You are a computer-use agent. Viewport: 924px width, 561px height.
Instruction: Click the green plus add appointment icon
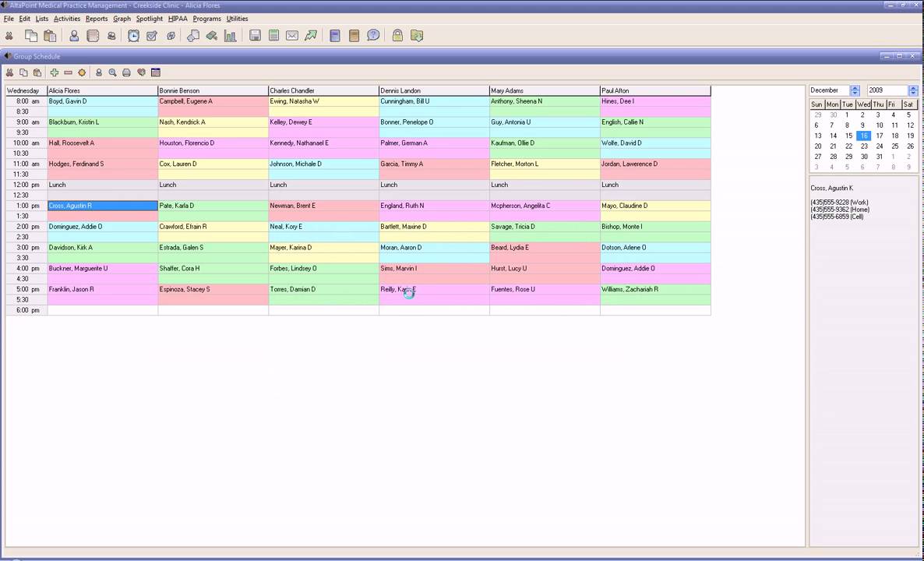[55, 72]
